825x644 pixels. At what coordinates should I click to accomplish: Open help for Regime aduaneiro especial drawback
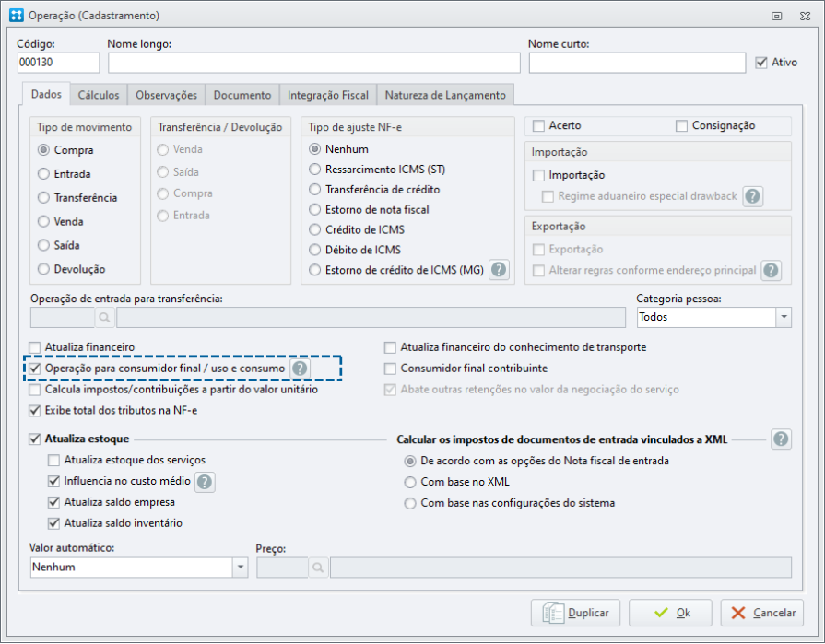point(753,196)
